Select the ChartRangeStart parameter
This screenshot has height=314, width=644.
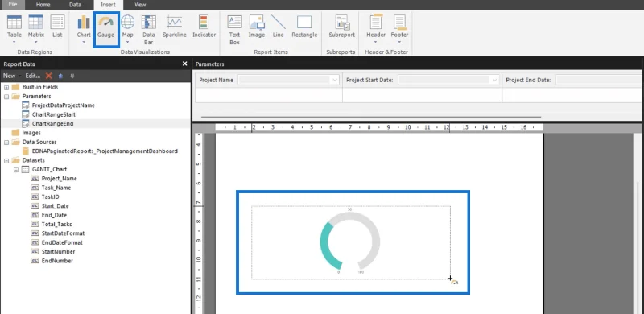coord(54,114)
